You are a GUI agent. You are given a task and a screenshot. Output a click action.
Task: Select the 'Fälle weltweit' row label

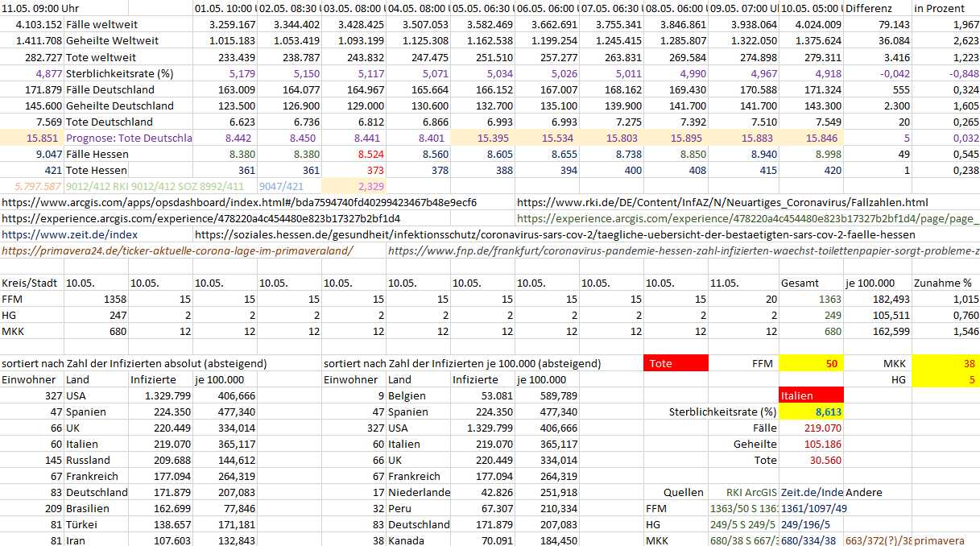tap(101, 25)
